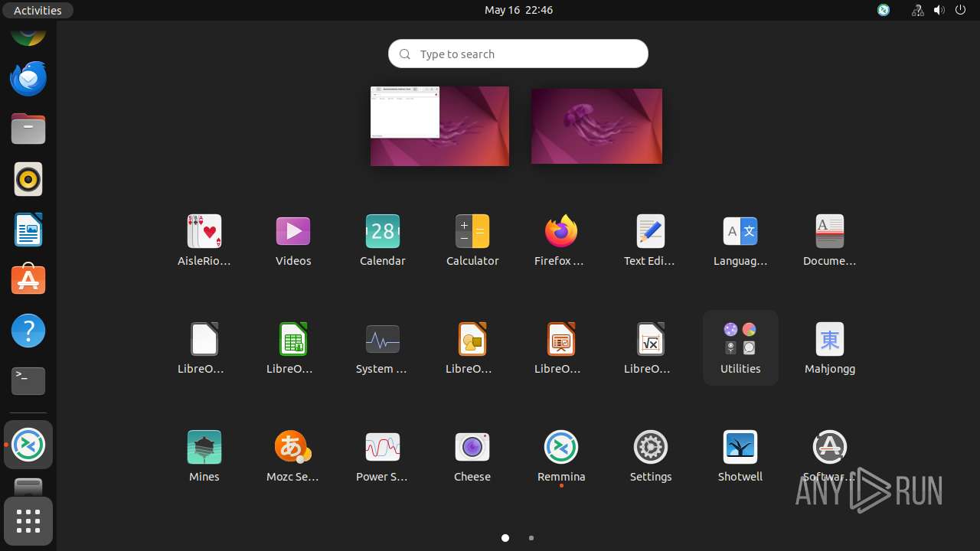Screen dimensions: 980x551
Task: Open the Utilities app folder
Action: coord(740,347)
